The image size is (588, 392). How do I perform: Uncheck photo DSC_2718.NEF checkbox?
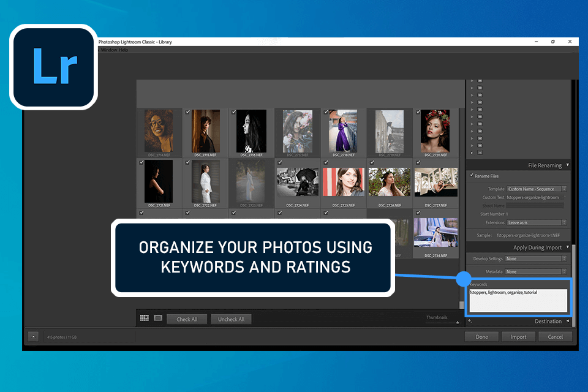click(x=326, y=112)
